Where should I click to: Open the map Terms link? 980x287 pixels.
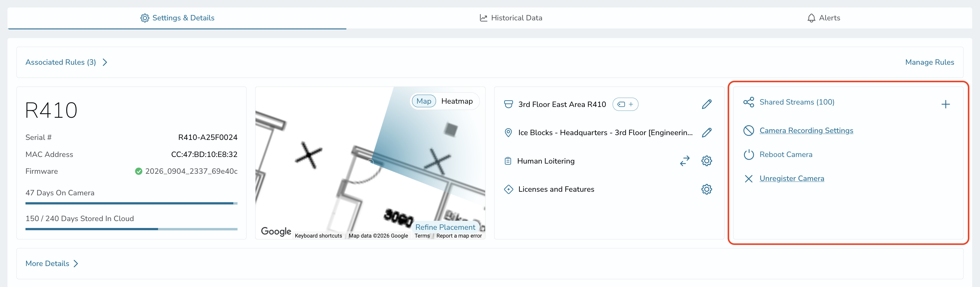pyautogui.click(x=422, y=236)
